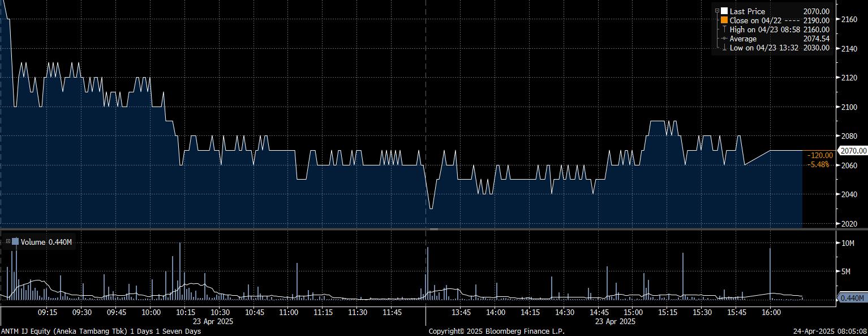Click the 2080 price axis label
The height and width of the screenshot is (336, 868).
pyautogui.click(x=850, y=136)
